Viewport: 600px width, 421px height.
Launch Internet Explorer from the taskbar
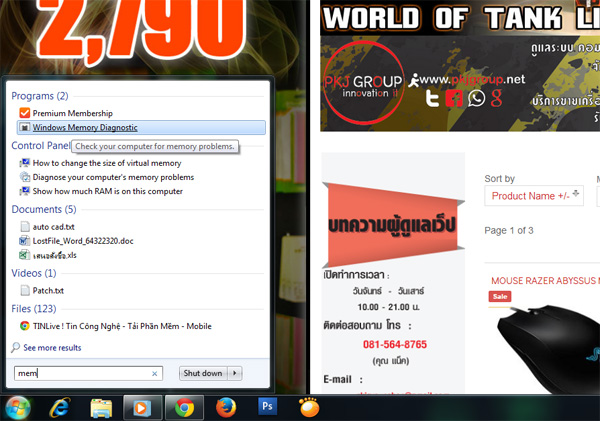click(x=60, y=408)
